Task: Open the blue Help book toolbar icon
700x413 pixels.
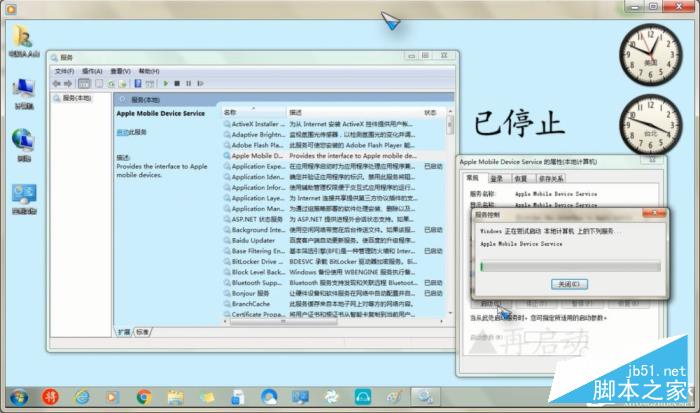Action: 138,83
